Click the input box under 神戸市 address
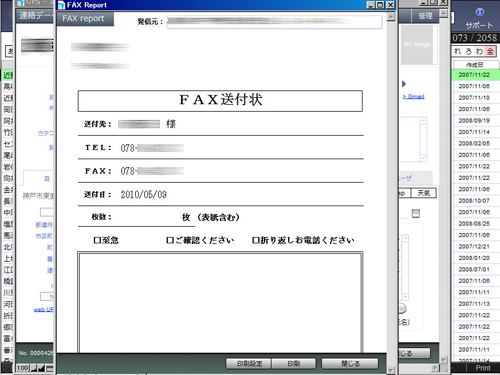 tap(47, 212)
